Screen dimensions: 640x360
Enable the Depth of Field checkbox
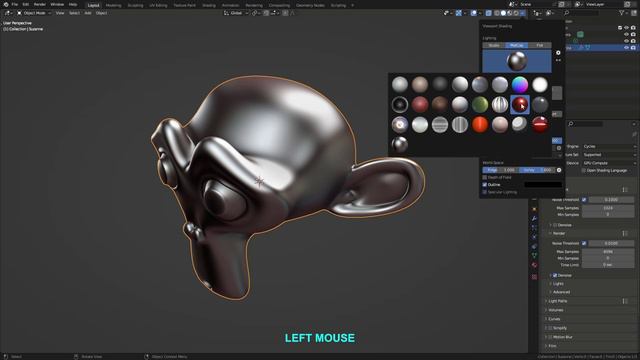point(484,178)
